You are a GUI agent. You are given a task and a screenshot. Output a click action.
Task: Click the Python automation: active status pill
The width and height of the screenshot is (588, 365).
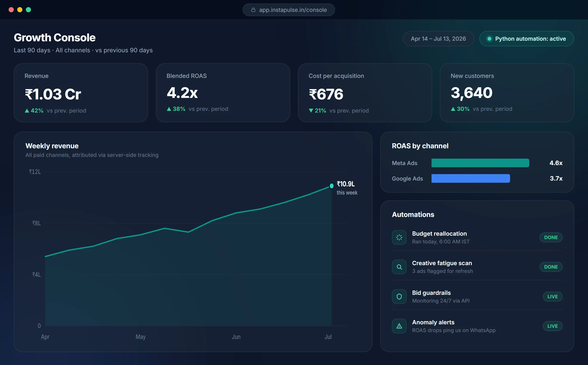tap(526, 39)
